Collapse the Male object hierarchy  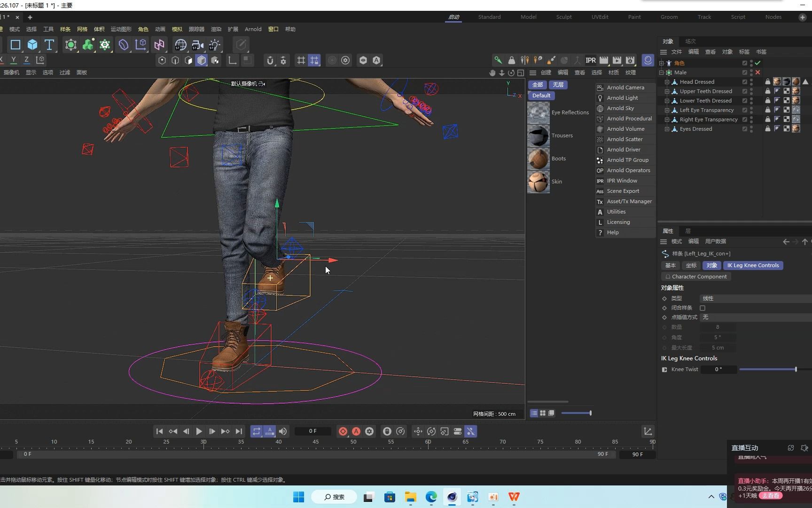click(x=662, y=72)
